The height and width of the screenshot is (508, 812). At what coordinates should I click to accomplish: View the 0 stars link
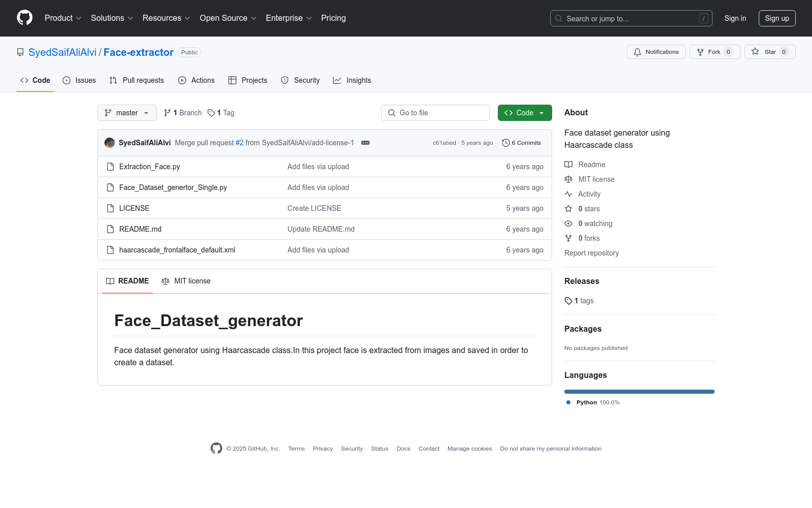coord(582,209)
